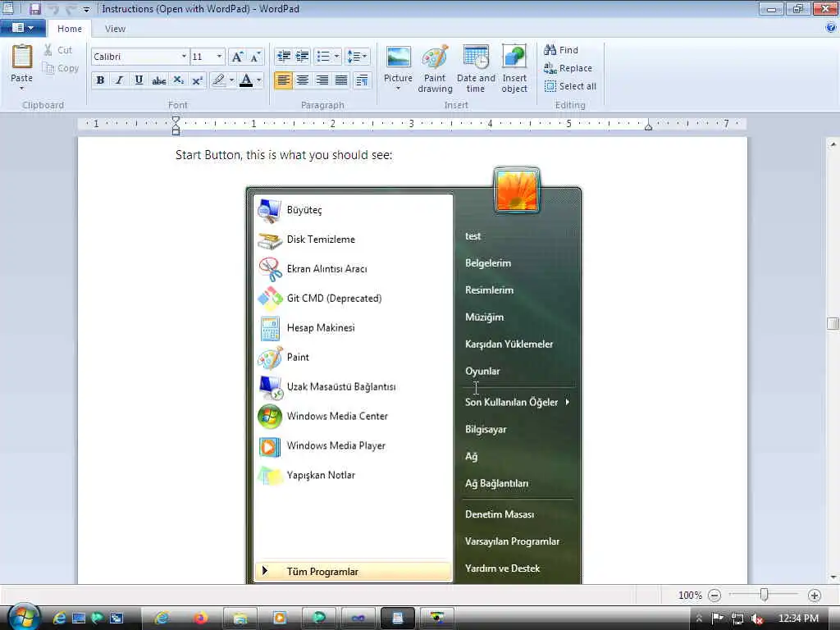Screen dimensions: 840x630
Task: Click the vertical scrollbar thumb
Action: pos(833,323)
